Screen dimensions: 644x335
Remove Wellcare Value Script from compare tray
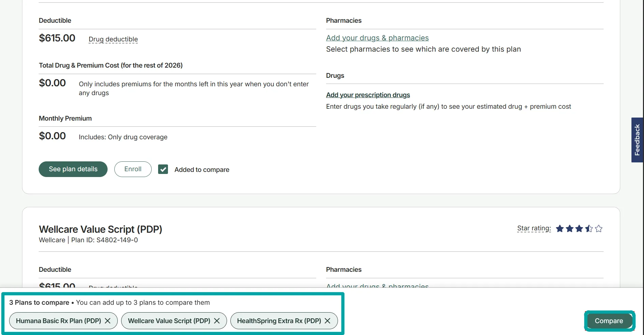217,321
